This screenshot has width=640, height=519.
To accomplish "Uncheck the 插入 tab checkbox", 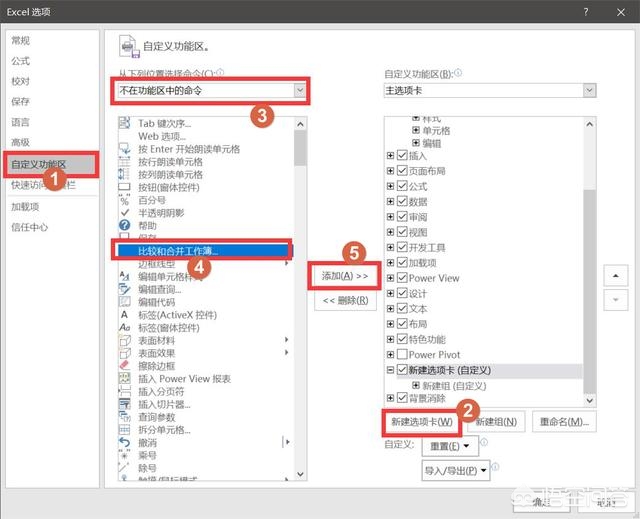I will [x=402, y=155].
